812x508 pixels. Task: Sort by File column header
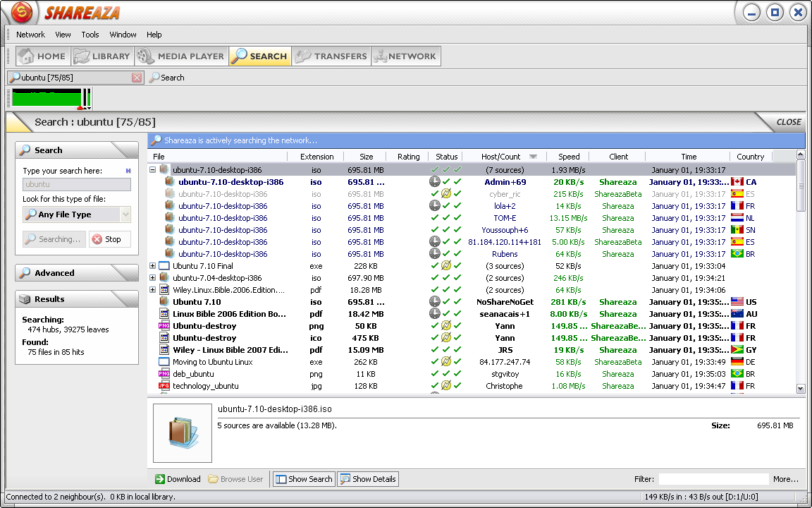218,157
